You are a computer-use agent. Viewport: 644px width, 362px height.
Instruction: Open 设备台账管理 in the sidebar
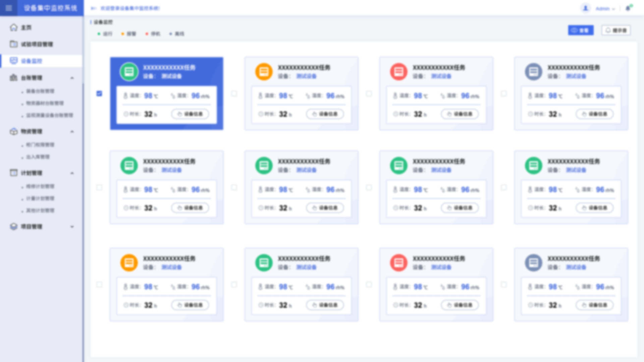tap(40, 91)
